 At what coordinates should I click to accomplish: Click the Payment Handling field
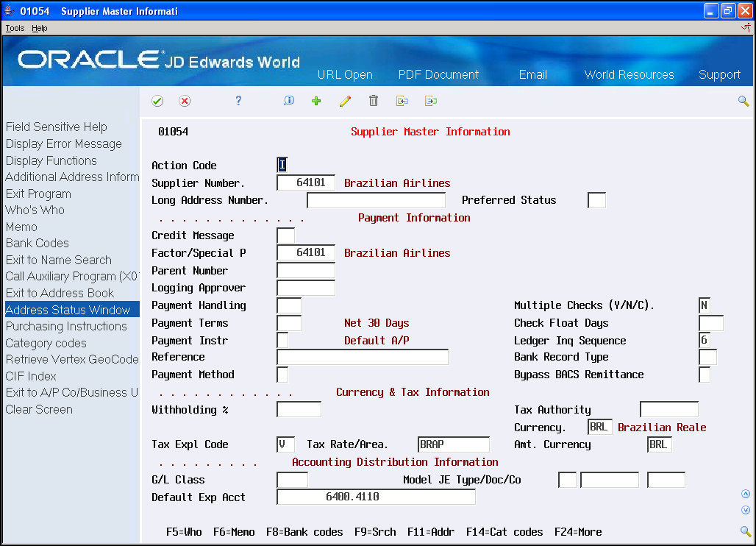[x=289, y=305]
